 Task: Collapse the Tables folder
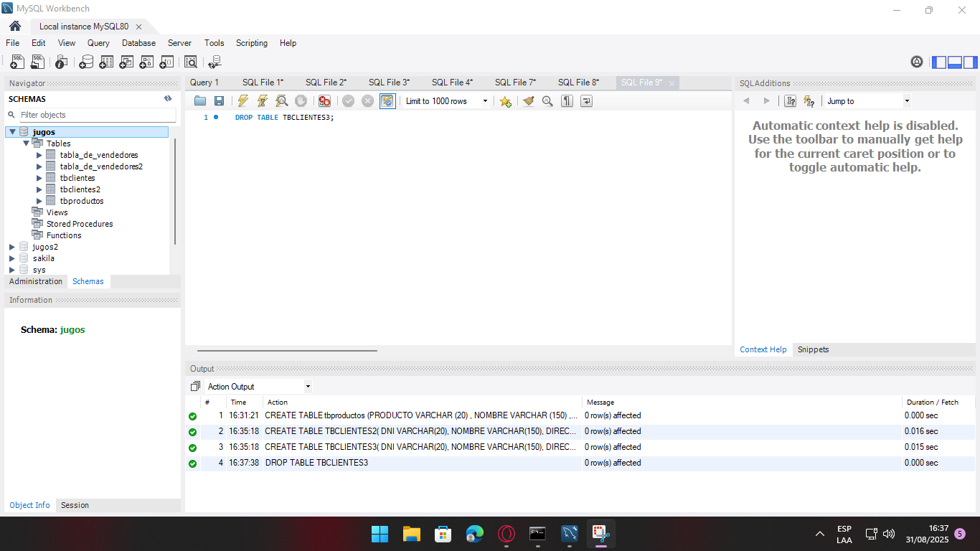[x=26, y=143]
